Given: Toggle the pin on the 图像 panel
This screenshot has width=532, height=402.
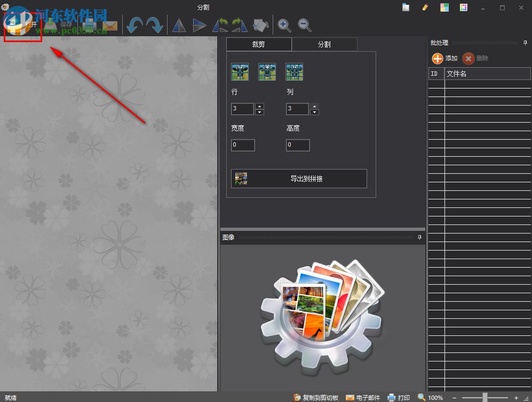Looking at the screenshot, I should pyautogui.click(x=419, y=237).
